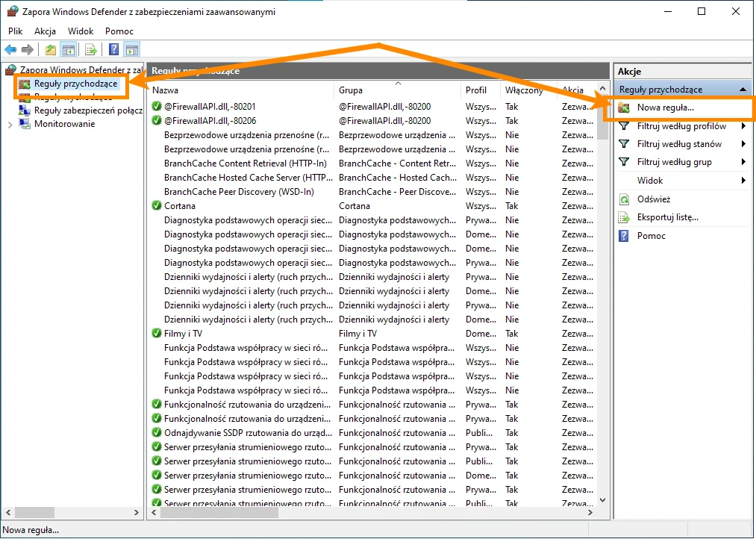Toggle the Action pane toolbar icon
Viewport: 756px width, 539px height.
tap(131, 50)
